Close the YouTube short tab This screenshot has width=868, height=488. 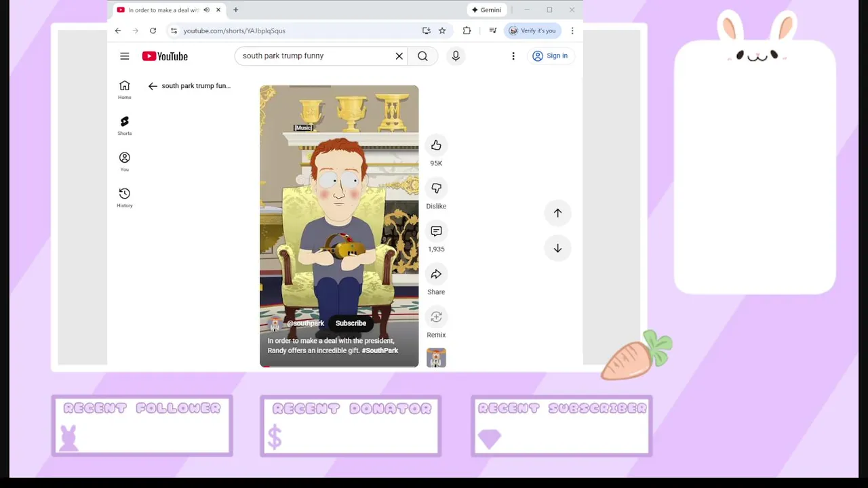[218, 10]
